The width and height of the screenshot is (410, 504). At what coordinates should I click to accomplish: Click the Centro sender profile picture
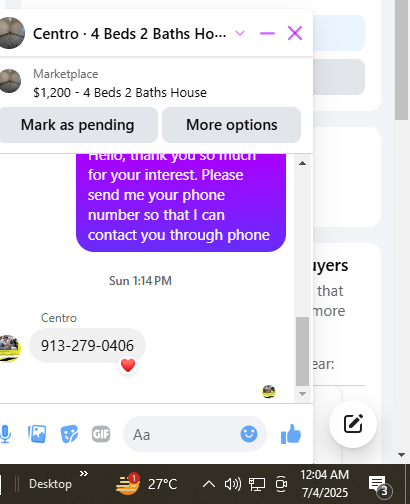click(x=9, y=348)
